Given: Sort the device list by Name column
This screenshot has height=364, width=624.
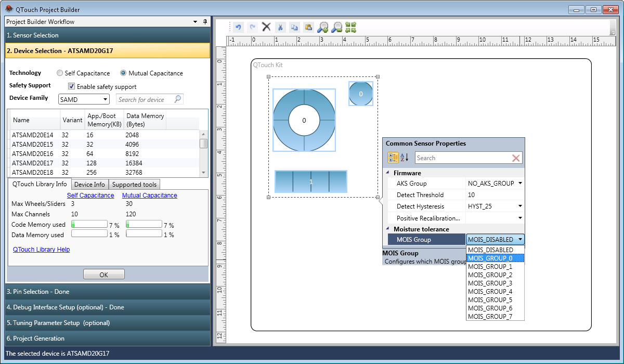Looking at the screenshot, I should (35, 120).
